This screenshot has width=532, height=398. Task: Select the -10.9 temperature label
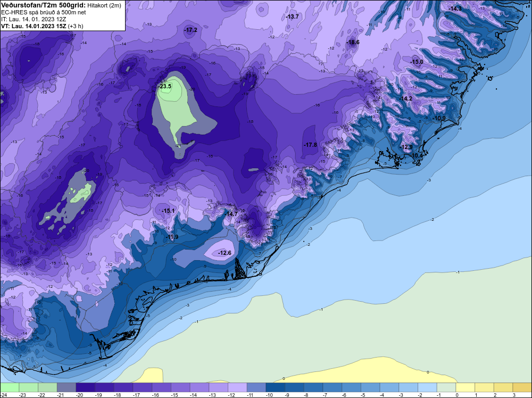coord(439,118)
